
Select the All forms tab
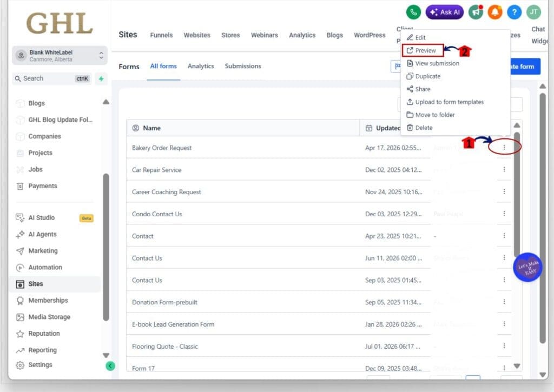[x=163, y=67]
